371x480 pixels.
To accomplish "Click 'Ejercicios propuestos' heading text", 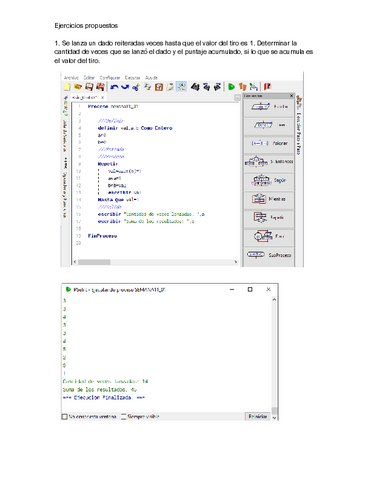I will coord(86,26).
